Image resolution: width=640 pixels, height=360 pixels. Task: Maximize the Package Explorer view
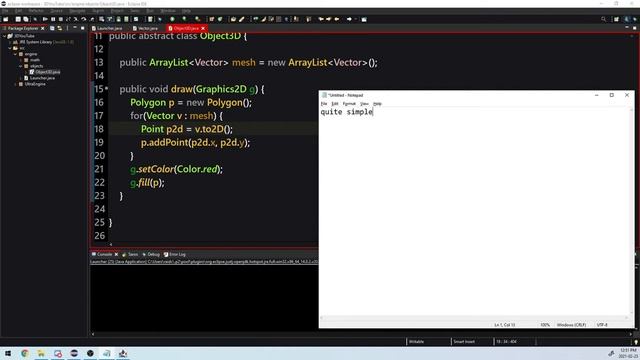pyautogui.click(x=82, y=28)
